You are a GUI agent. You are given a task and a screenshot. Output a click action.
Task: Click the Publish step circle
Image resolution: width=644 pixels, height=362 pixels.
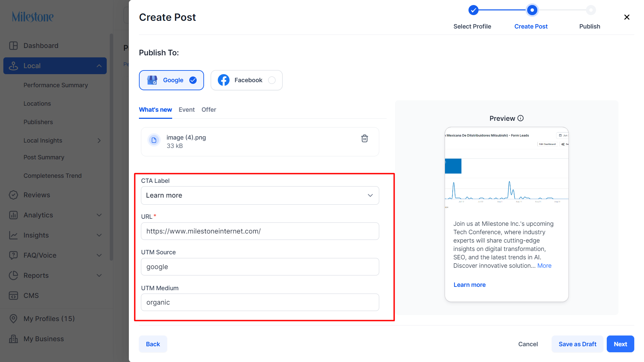pyautogui.click(x=591, y=10)
